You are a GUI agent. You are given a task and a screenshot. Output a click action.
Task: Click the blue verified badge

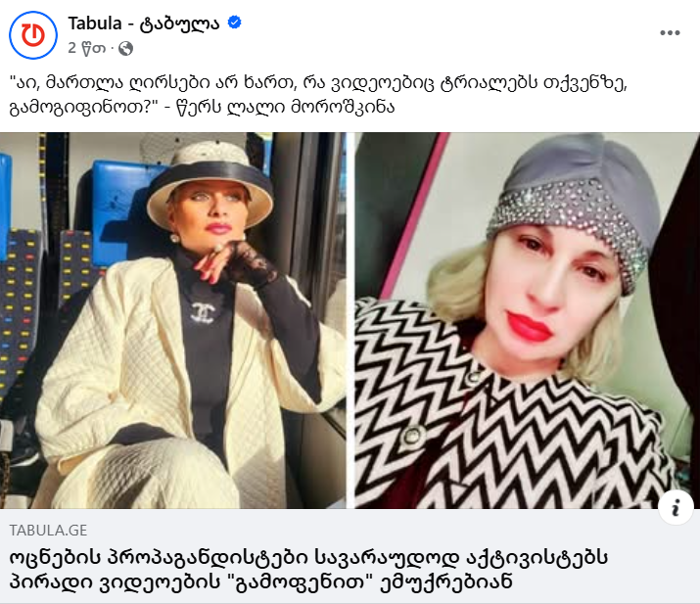point(234,22)
